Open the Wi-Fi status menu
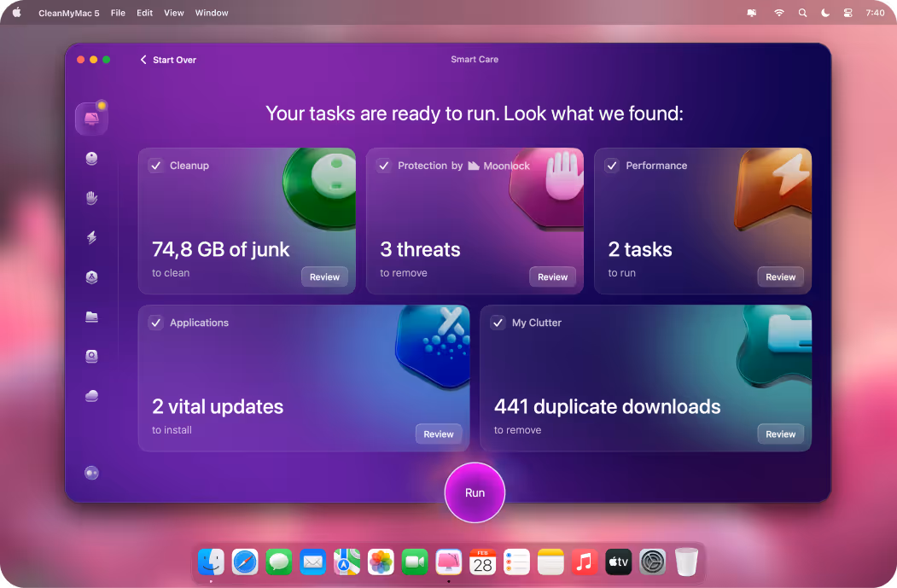The height and width of the screenshot is (588, 897). point(778,13)
